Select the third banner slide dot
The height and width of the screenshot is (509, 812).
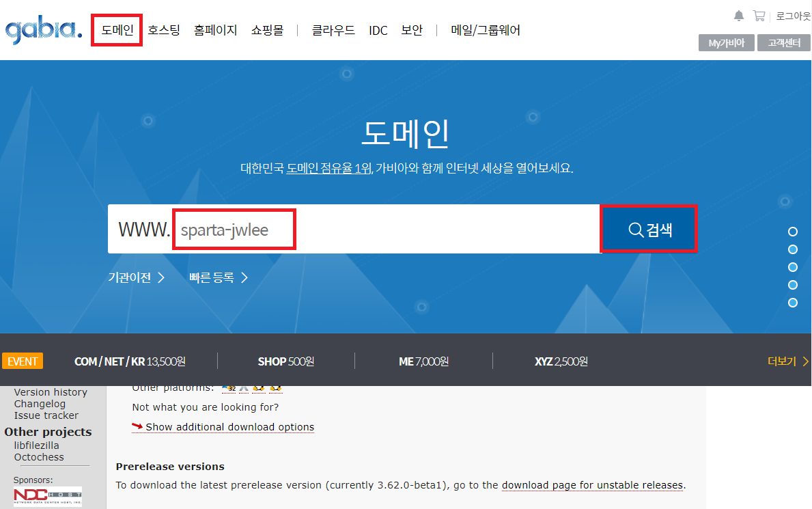792,267
